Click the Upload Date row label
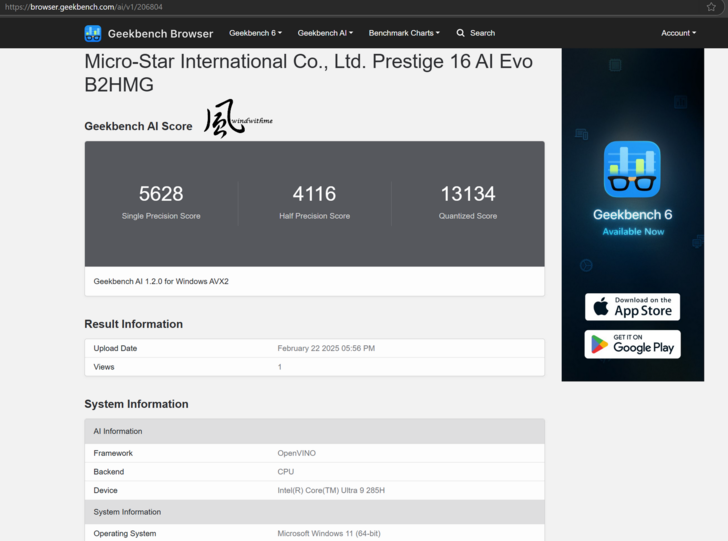 [115, 348]
